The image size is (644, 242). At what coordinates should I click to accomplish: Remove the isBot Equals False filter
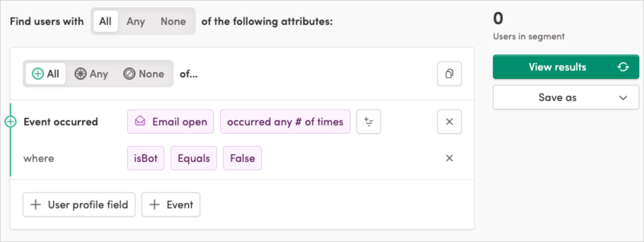click(449, 158)
